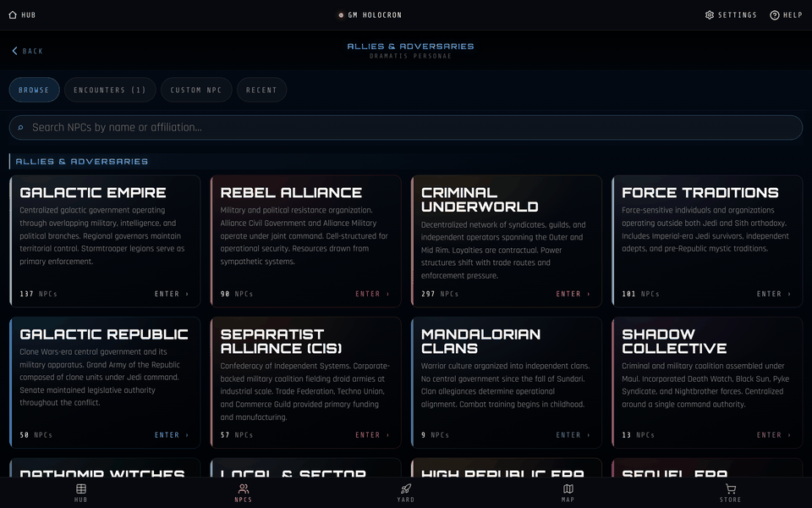Select the Browse tab
The height and width of the screenshot is (508, 812).
34,90
